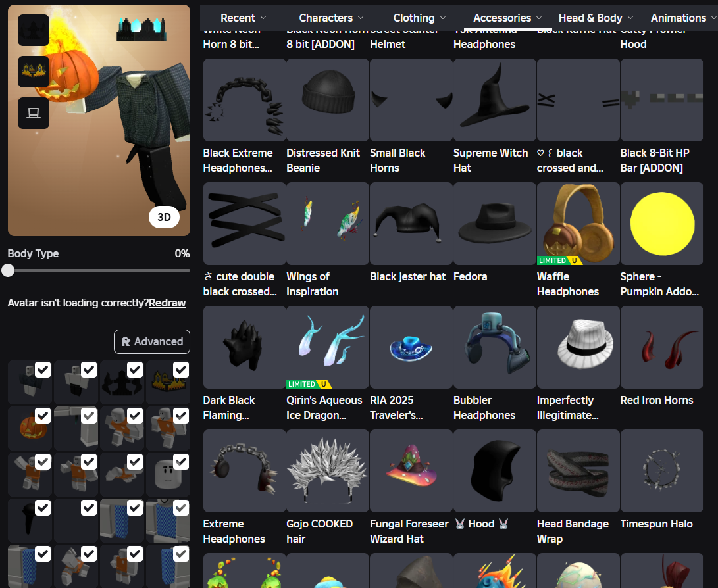Switch avatar preview to 3D
The height and width of the screenshot is (588, 718).
164,217
